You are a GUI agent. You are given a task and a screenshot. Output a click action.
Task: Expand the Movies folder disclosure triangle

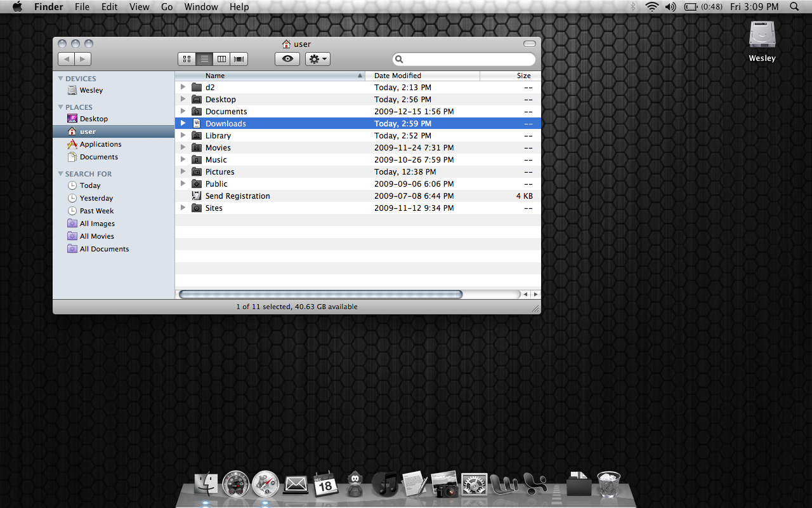[183, 147]
